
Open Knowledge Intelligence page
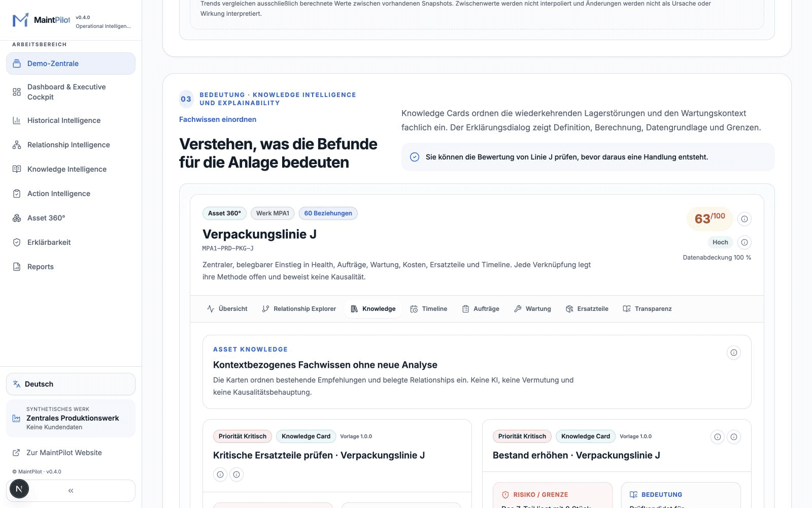coord(71,169)
